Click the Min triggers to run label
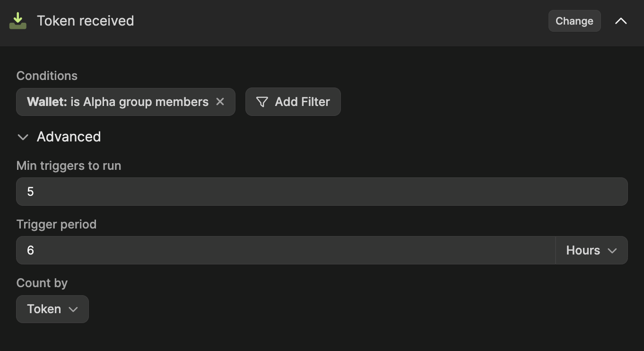 click(x=69, y=166)
